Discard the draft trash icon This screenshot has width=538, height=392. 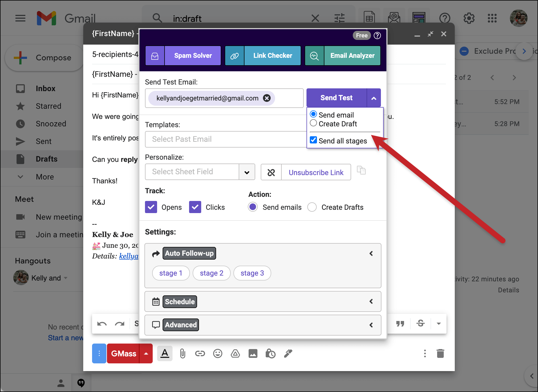440,353
